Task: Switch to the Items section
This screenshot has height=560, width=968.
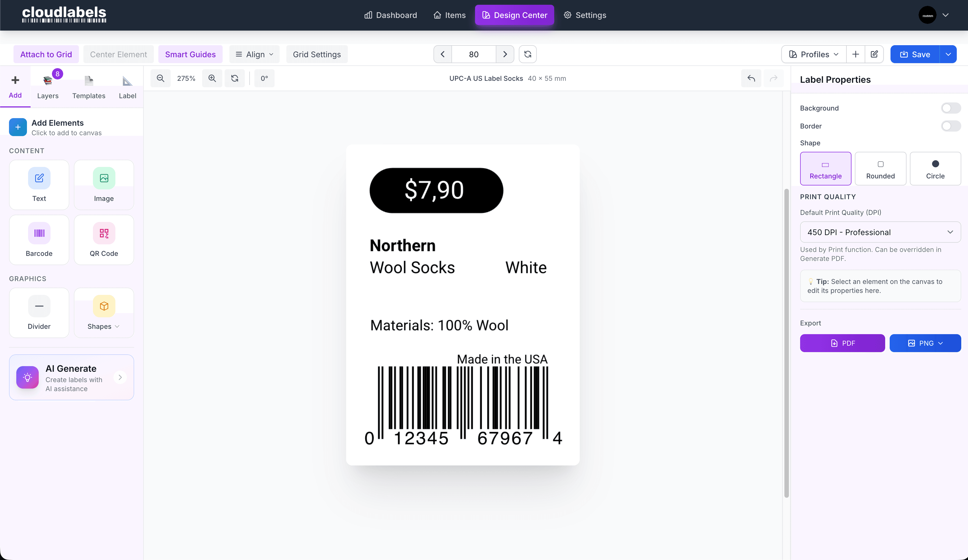Action: [x=449, y=15]
